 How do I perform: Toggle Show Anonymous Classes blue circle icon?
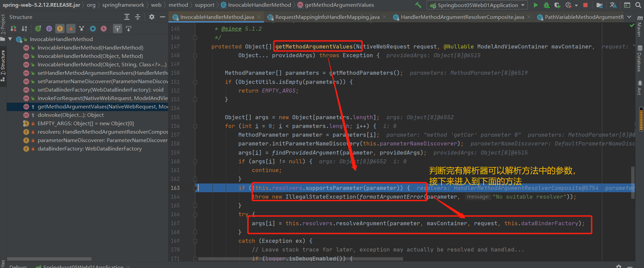pos(93,29)
